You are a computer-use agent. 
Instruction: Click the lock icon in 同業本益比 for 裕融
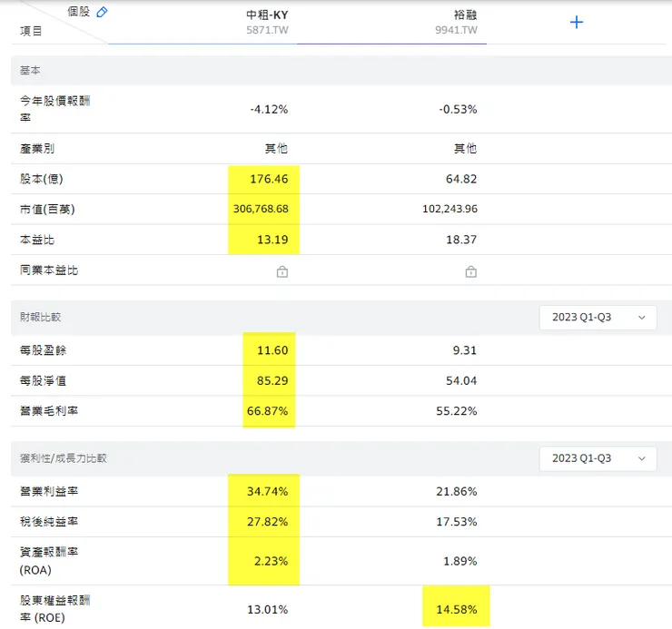tap(471, 271)
